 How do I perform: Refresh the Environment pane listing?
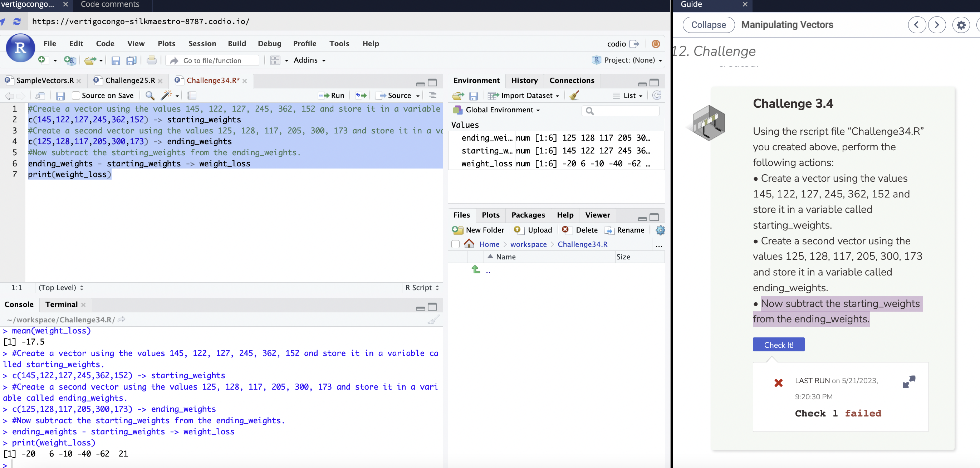[657, 96]
